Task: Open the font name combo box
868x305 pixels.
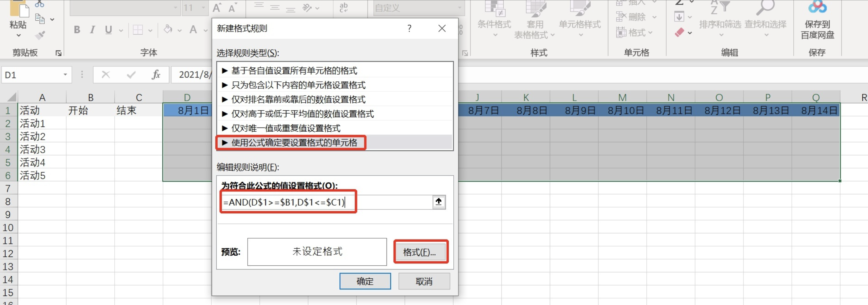Action: click(x=125, y=8)
